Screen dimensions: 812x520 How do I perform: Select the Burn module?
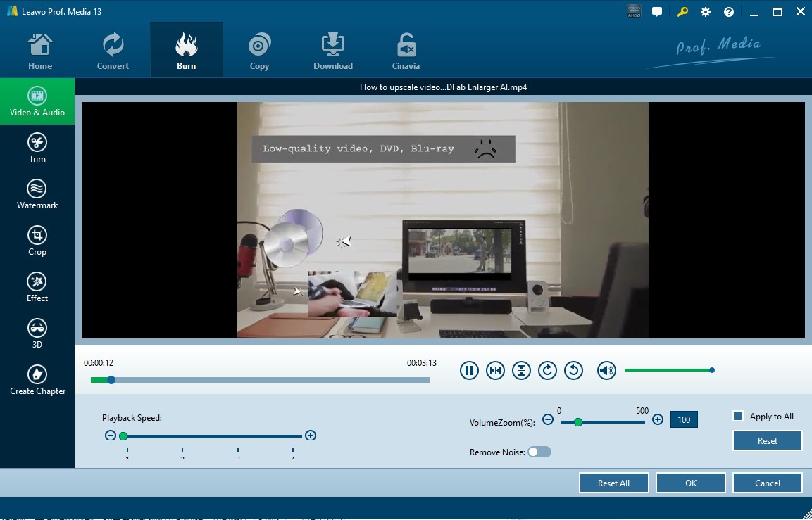(x=187, y=50)
